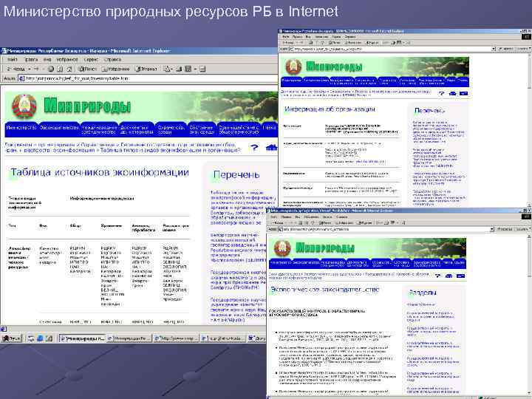
Task: Select Состояние окр. среды tab in Таблица источников window
Action: pos(202,129)
